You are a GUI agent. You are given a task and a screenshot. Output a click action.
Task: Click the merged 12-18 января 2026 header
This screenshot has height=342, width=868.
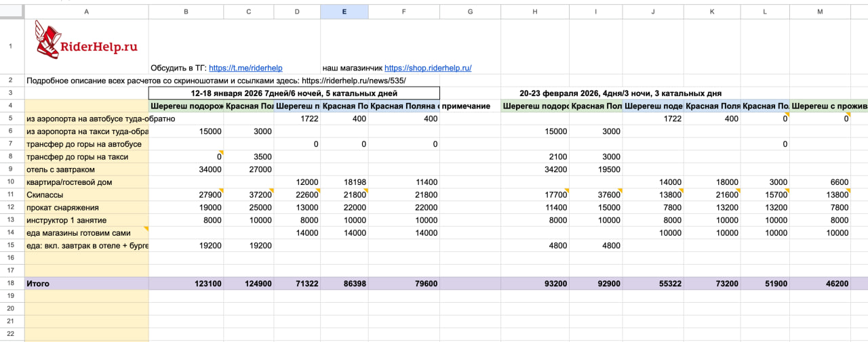click(294, 93)
